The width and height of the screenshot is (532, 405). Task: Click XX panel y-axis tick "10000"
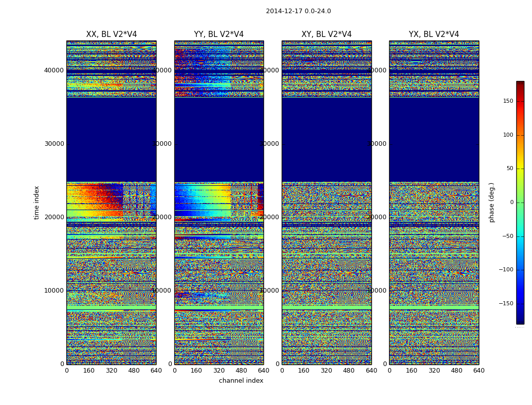tap(54, 291)
